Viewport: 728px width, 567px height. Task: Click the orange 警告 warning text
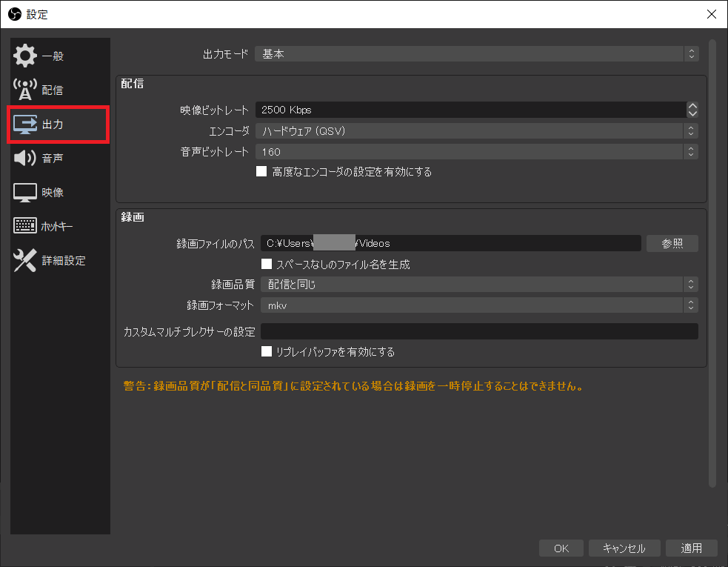[353, 385]
